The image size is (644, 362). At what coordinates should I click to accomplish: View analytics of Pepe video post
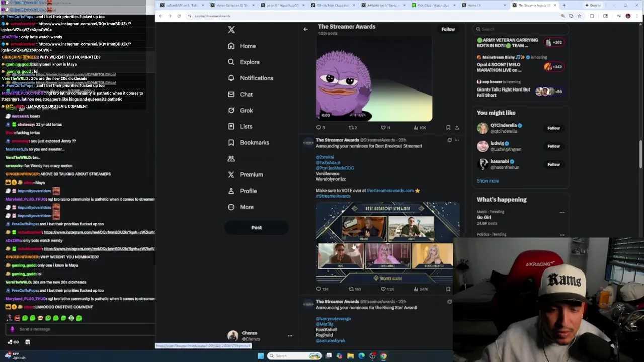tap(419, 128)
